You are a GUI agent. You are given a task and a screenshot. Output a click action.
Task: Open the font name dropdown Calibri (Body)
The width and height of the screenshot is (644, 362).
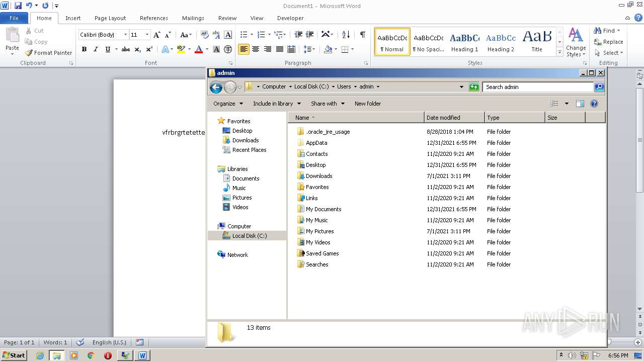coord(125,35)
